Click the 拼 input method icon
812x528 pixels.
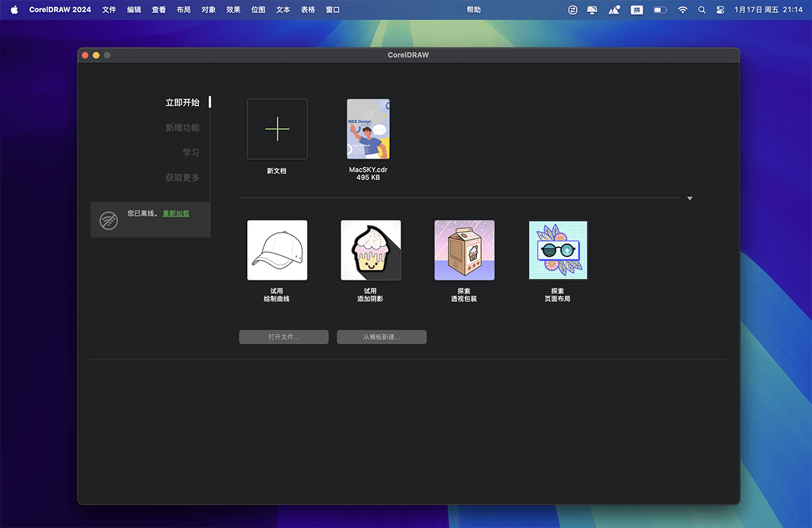pos(637,10)
